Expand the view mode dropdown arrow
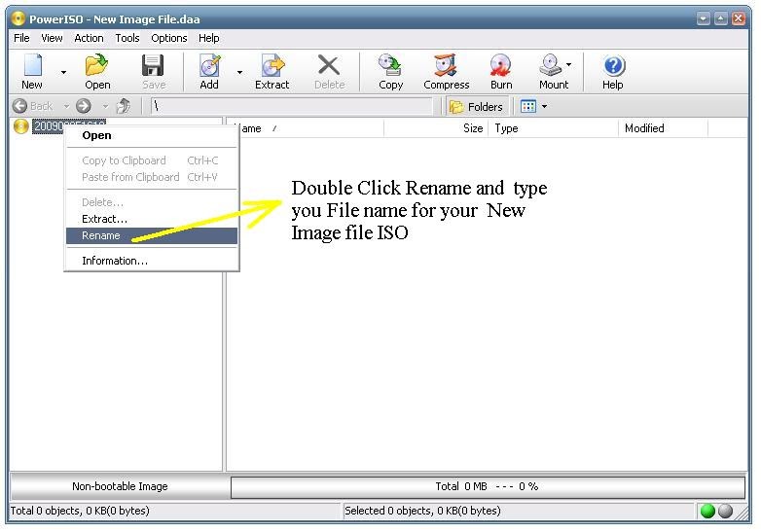The width and height of the screenshot is (761, 532). click(544, 106)
